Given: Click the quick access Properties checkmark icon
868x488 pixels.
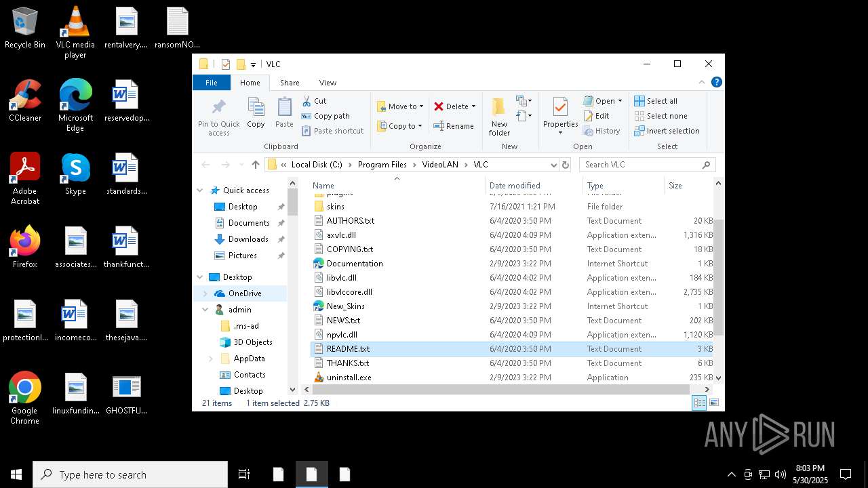Looking at the screenshot, I should [226, 64].
